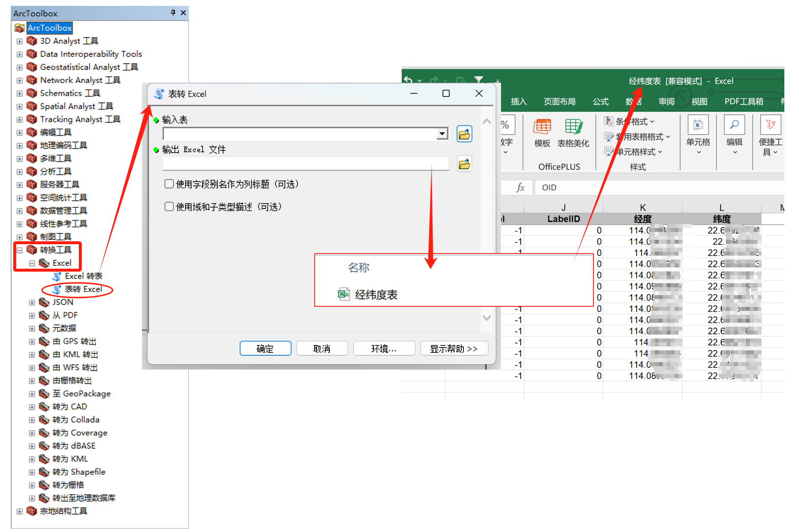
Task: Select Excel column K header
Action: click(x=642, y=208)
